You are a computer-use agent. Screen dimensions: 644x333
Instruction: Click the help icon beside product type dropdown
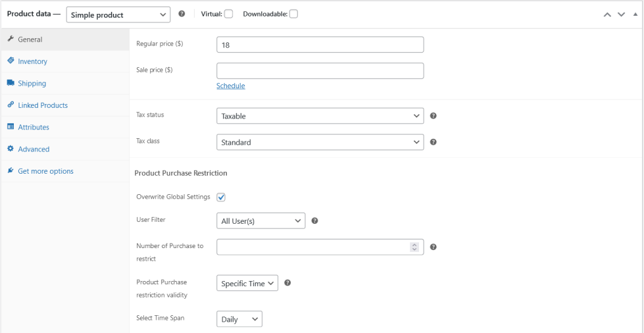(x=182, y=14)
